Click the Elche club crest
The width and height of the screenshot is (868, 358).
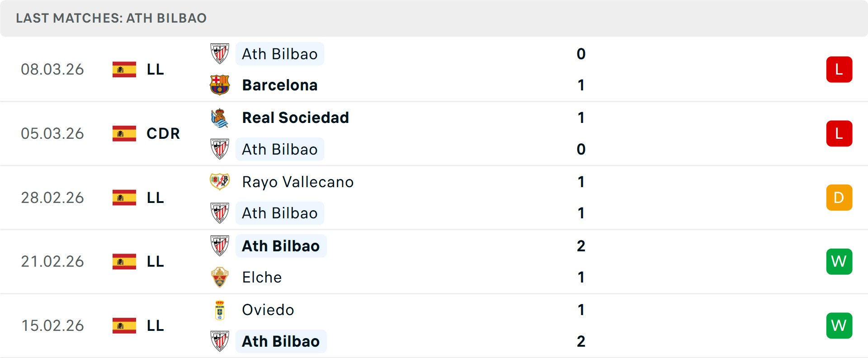(220, 277)
